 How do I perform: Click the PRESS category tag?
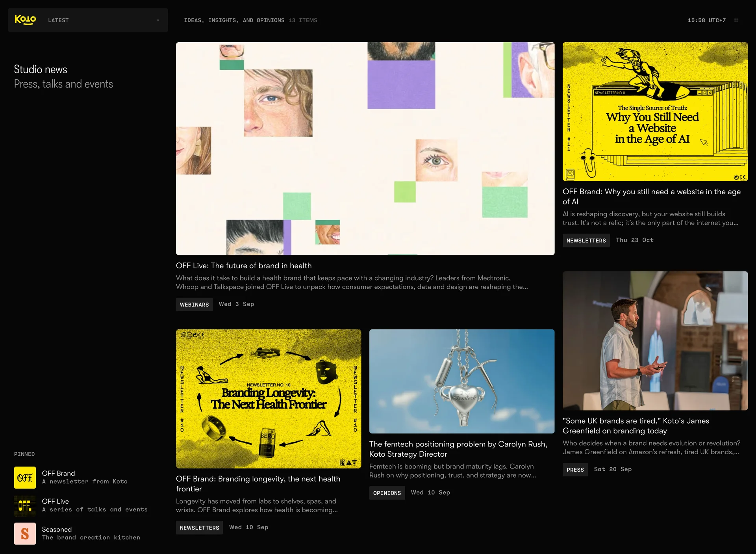pyautogui.click(x=575, y=470)
